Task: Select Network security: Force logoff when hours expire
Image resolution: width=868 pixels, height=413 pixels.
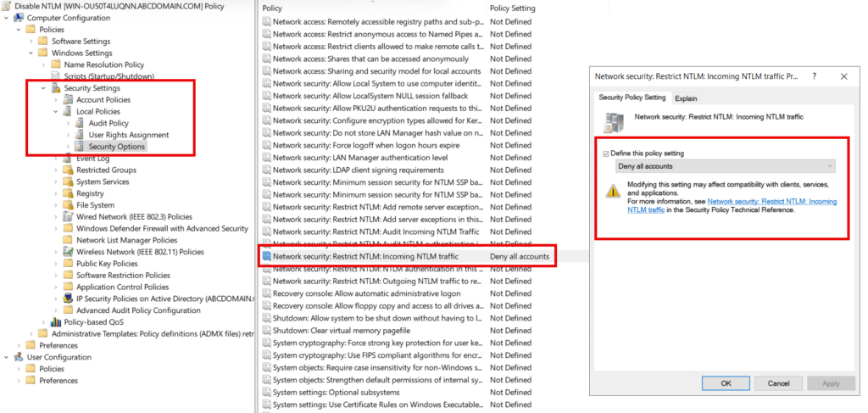Action: [366, 145]
